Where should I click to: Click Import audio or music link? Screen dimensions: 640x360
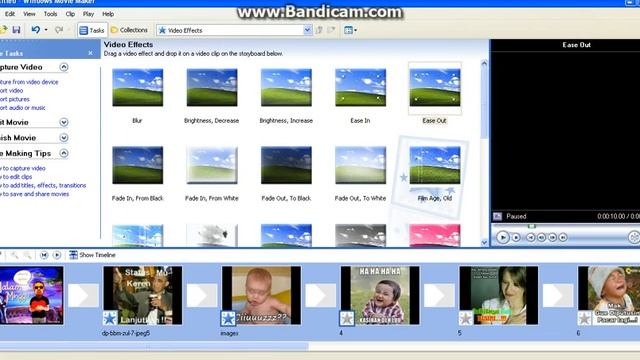coord(22,108)
